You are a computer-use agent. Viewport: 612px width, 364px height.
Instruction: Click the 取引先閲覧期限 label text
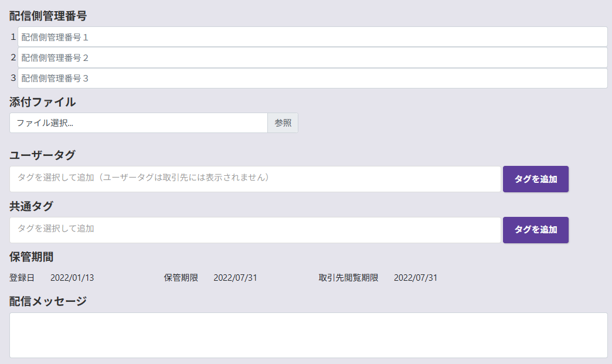[348, 278]
